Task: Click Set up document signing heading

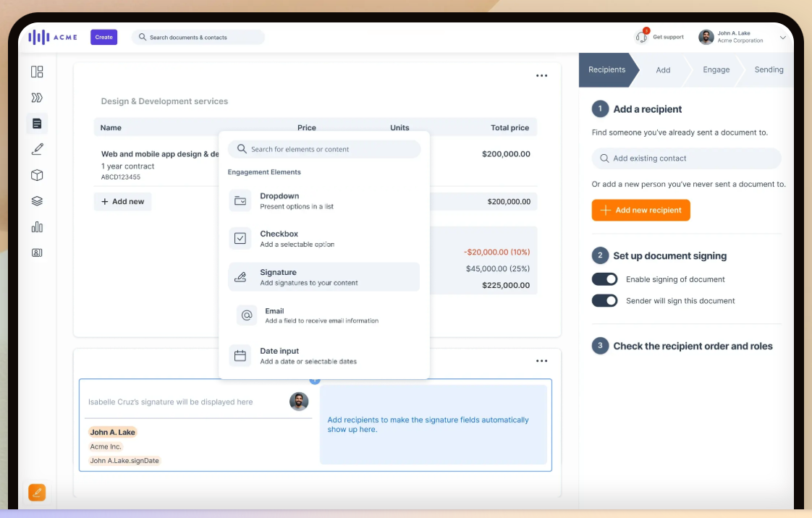Action: tap(669, 255)
